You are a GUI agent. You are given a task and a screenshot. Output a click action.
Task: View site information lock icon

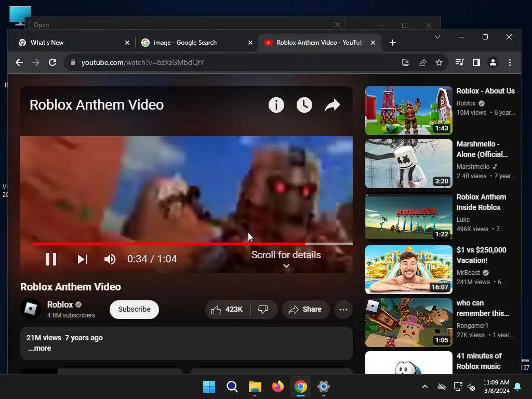[x=73, y=62]
